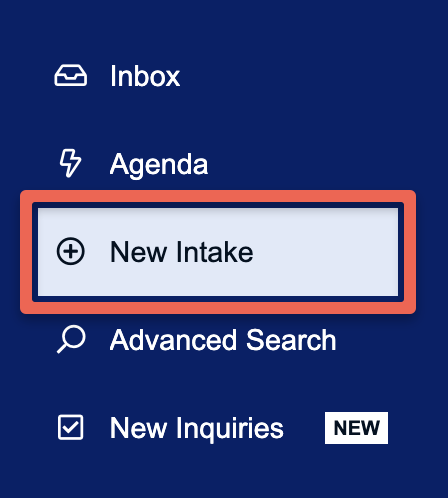Screen dimensions: 448x498
Task: Open the Advanced Search label
Action: pos(223,340)
